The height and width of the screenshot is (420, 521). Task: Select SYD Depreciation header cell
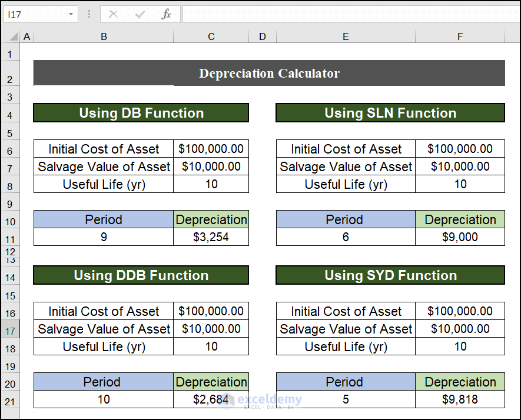[x=460, y=382]
